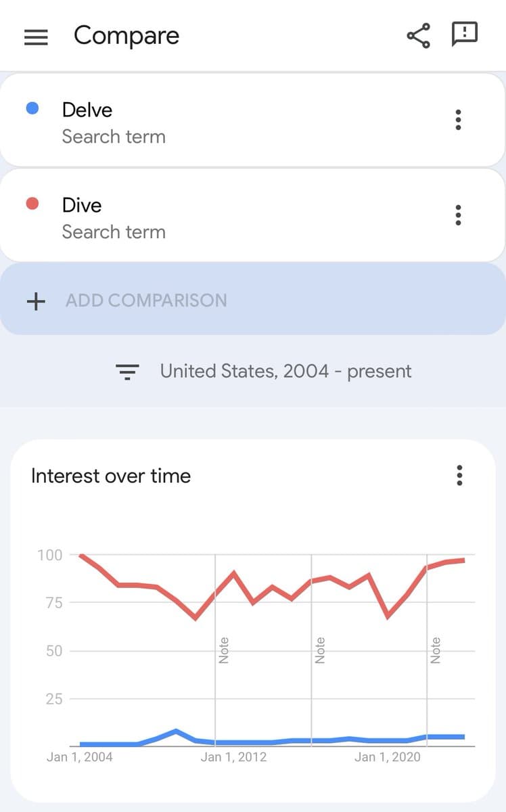This screenshot has width=506, height=812.
Task: Edit the Delve search term
Action: [x=87, y=110]
